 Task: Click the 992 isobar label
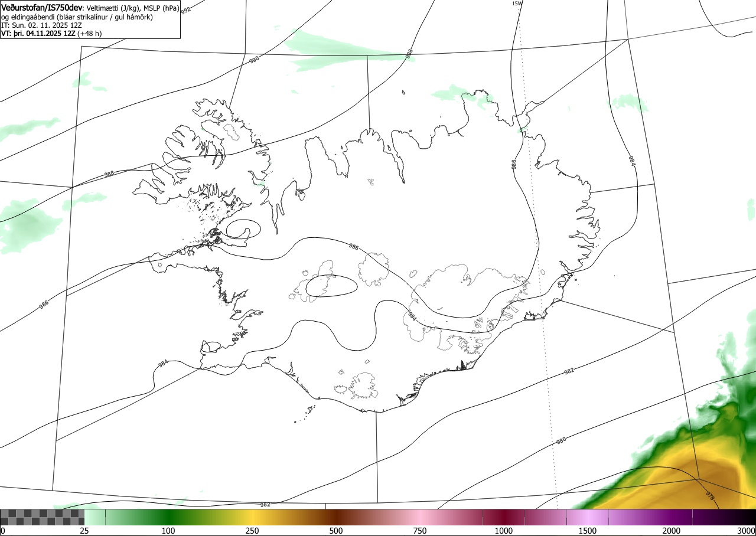tap(186, 11)
